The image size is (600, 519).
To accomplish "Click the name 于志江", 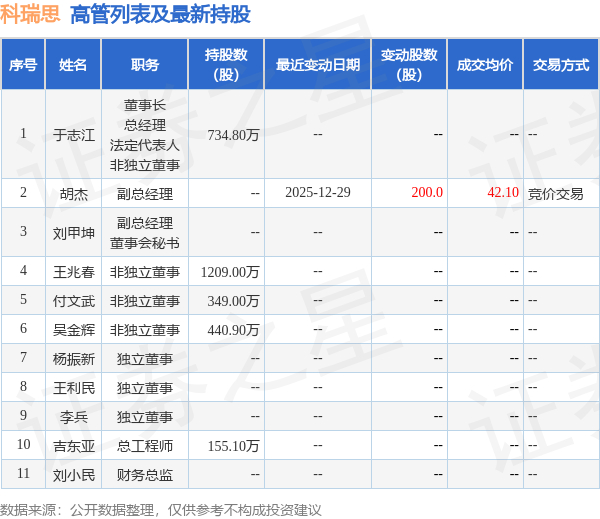I will (74, 135).
